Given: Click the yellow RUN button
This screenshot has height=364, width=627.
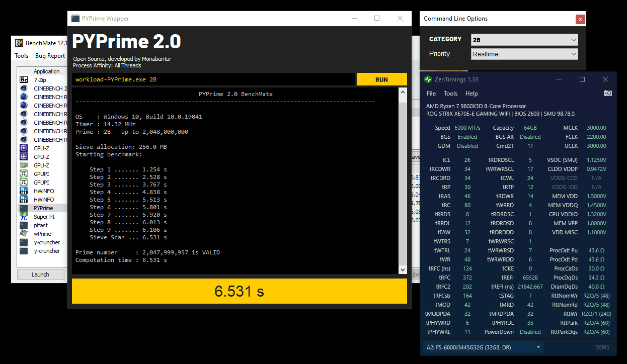Looking at the screenshot, I should coord(381,79).
